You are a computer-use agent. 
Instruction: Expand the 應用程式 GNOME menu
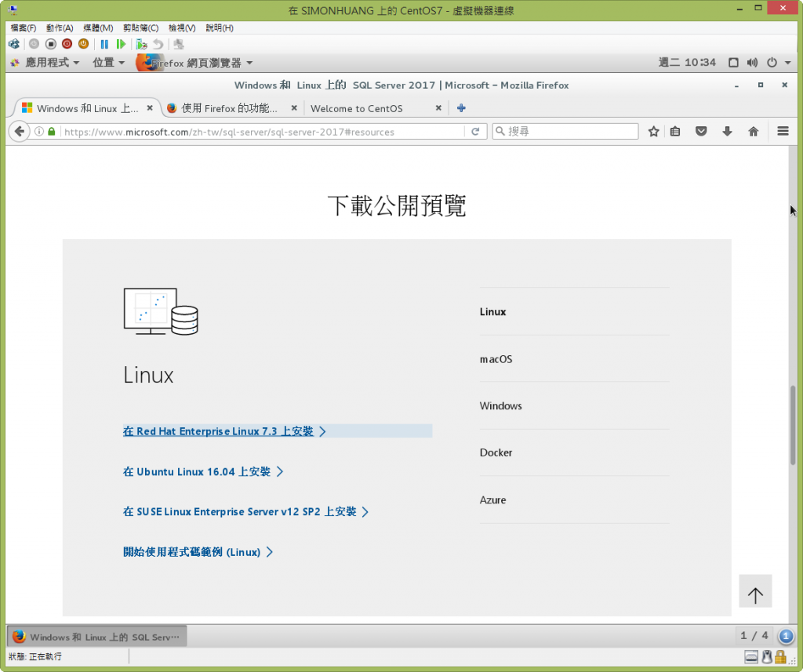point(45,63)
